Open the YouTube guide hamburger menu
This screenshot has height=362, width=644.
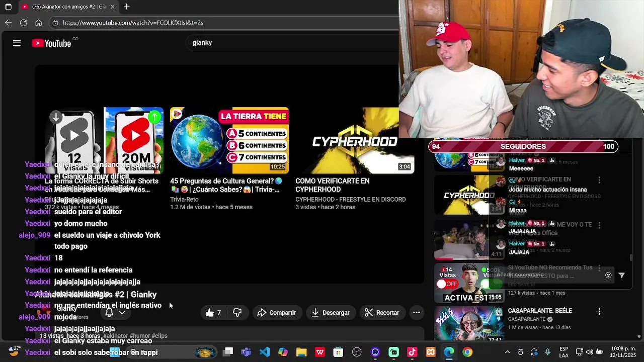(x=17, y=43)
